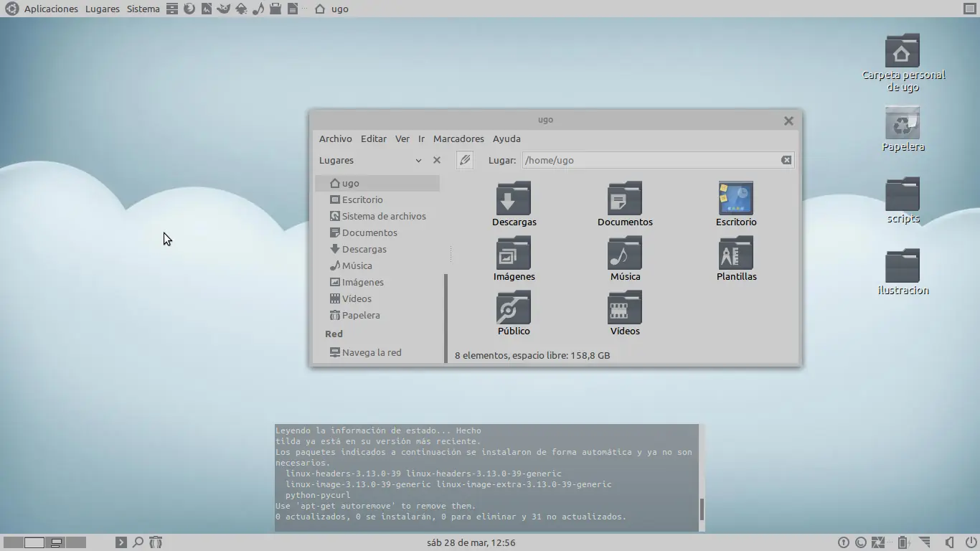Click the sidebar's vertical scrollbar
This screenshot has width=980, height=551.
point(446,318)
